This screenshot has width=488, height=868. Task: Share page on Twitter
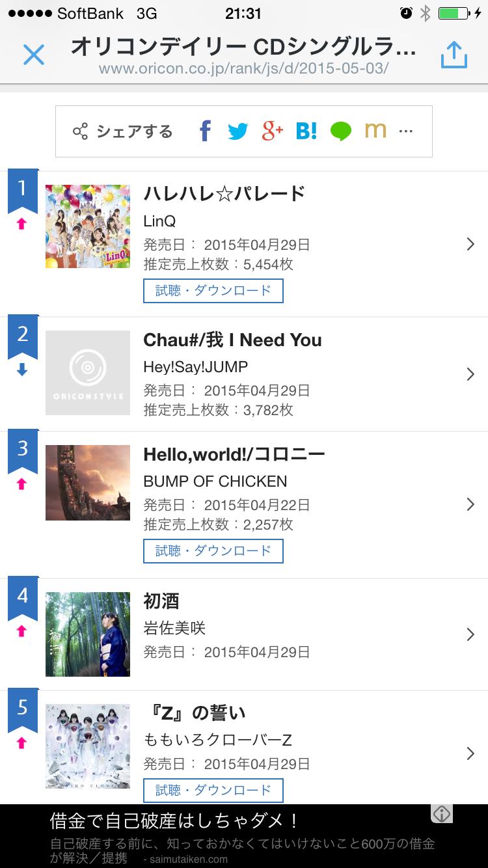coord(238,131)
